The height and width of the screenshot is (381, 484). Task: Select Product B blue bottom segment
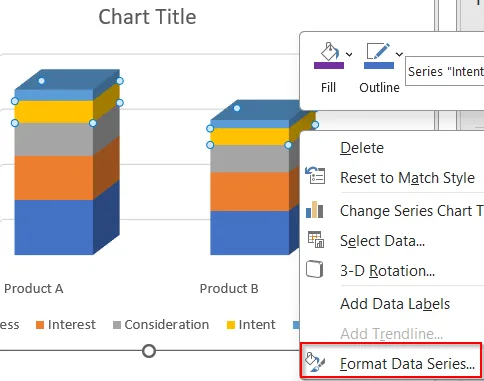coord(250,233)
